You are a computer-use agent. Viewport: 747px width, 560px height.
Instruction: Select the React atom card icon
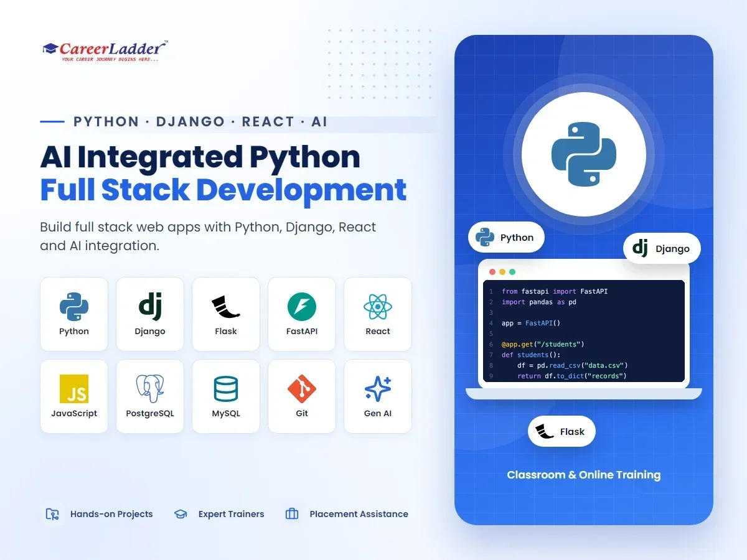click(x=378, y=307)
